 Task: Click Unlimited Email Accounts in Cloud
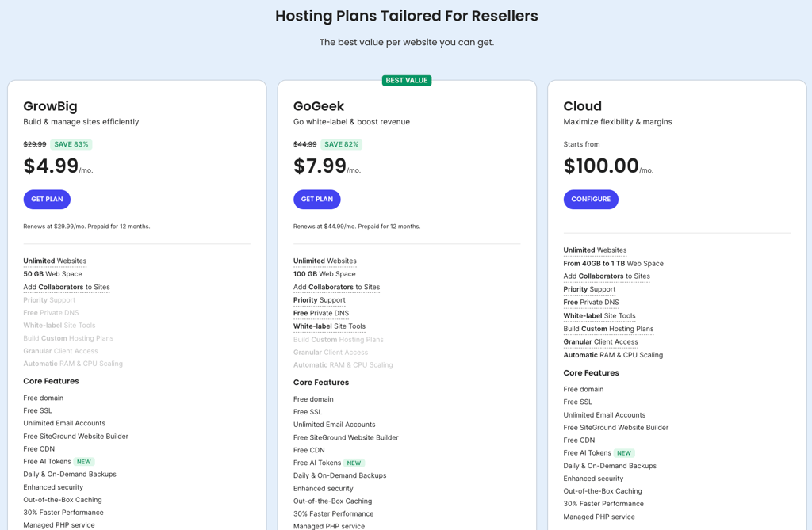(604, 415)
